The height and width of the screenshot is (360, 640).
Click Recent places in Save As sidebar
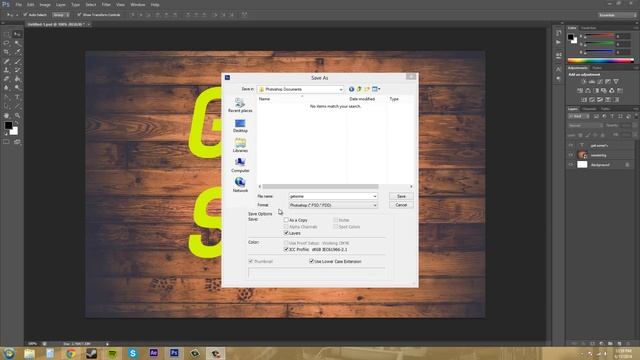click(240, 105)
